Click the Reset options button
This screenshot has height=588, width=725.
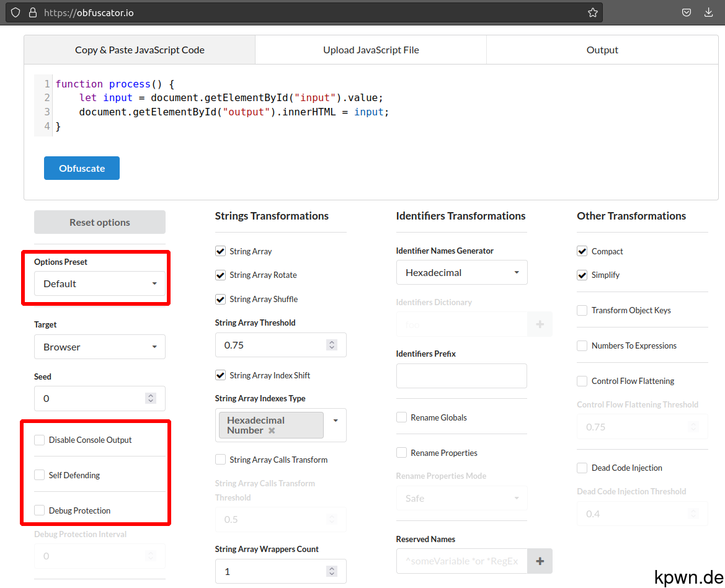(x=99, y=222)
